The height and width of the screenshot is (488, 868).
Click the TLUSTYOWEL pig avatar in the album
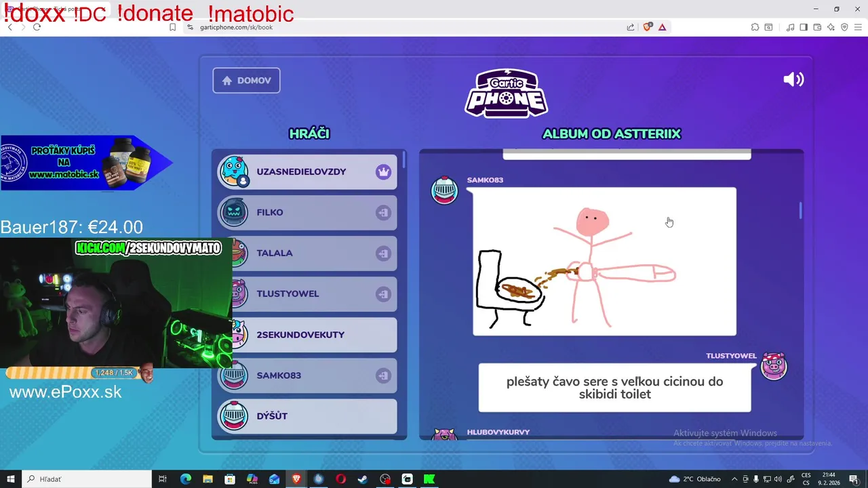click(774, 366)
